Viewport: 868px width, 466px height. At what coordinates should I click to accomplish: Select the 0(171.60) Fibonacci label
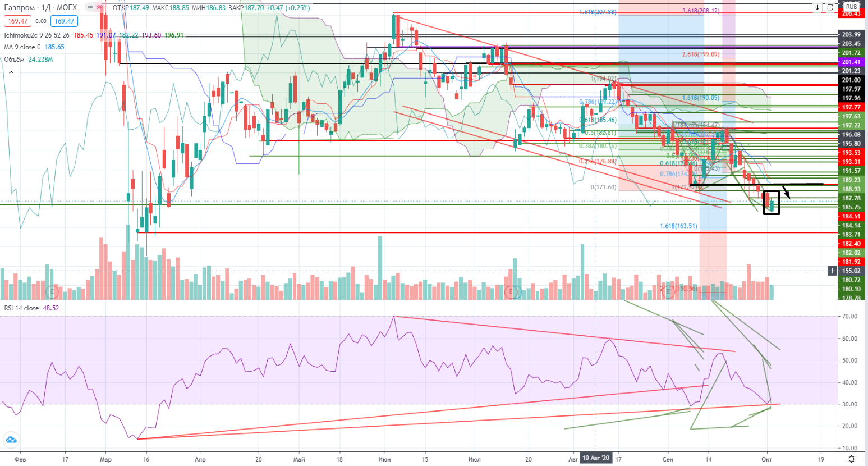click(603, 187)
